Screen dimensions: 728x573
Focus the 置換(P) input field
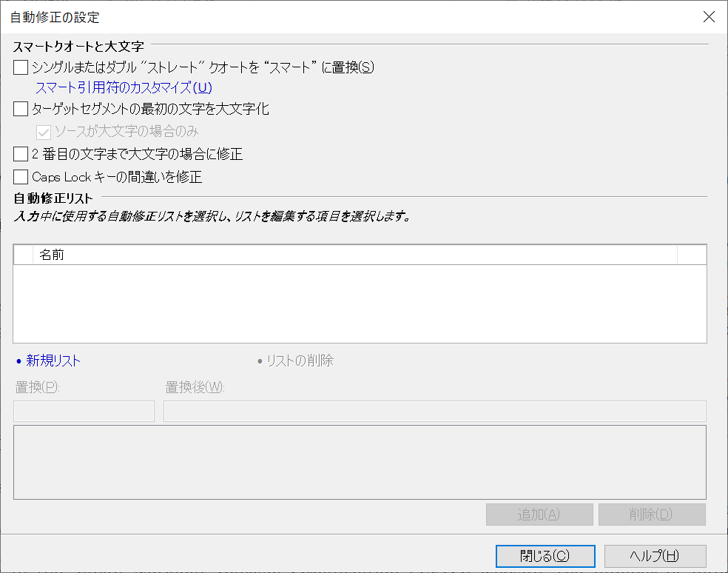point(84,412)
